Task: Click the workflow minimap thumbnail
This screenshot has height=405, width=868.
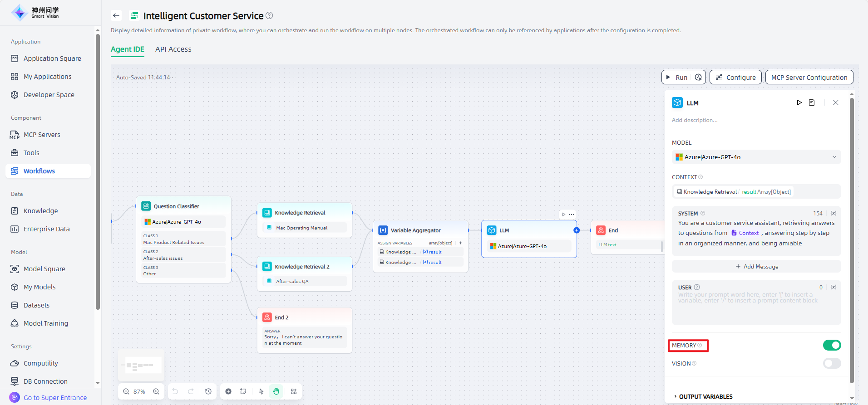Action: (x=141, y=365)
